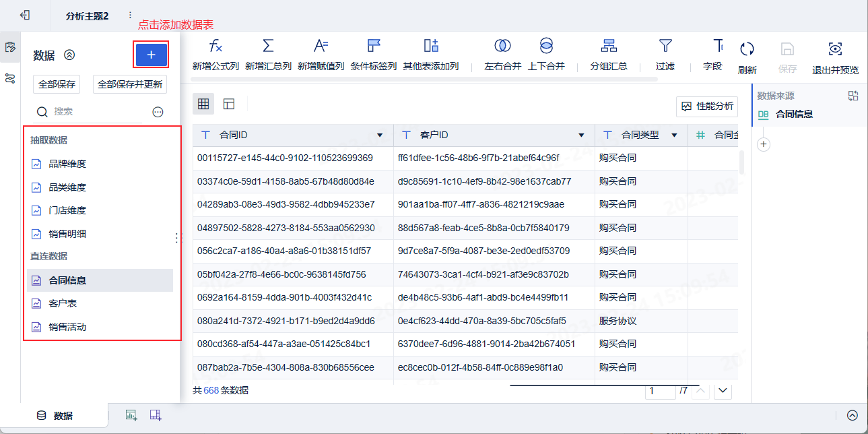Switch to structure view icon
868x434 pixels.
pos(229,104)
